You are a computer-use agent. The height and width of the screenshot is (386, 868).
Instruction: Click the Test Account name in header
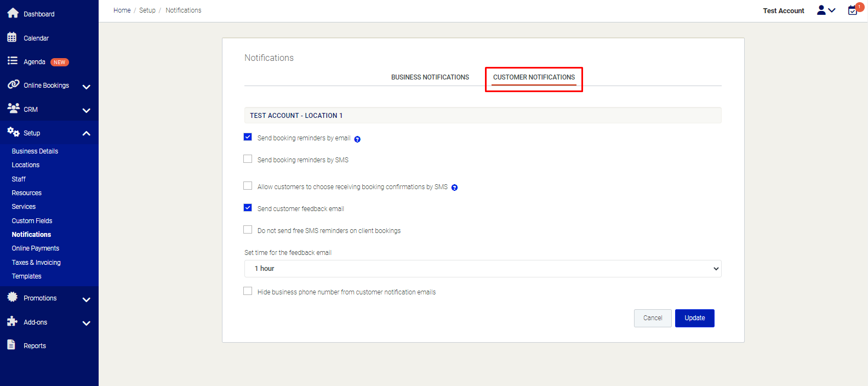784,11
